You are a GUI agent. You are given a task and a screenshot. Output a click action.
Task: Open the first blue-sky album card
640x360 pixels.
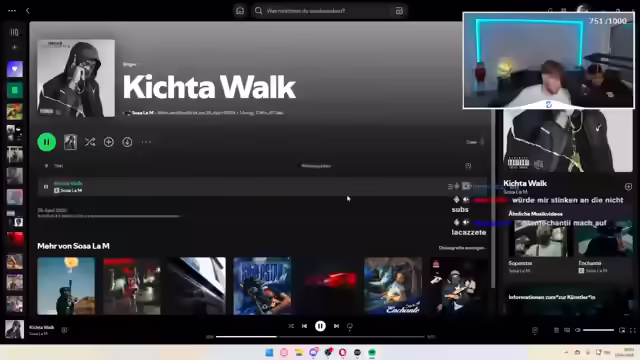(66, 286)
